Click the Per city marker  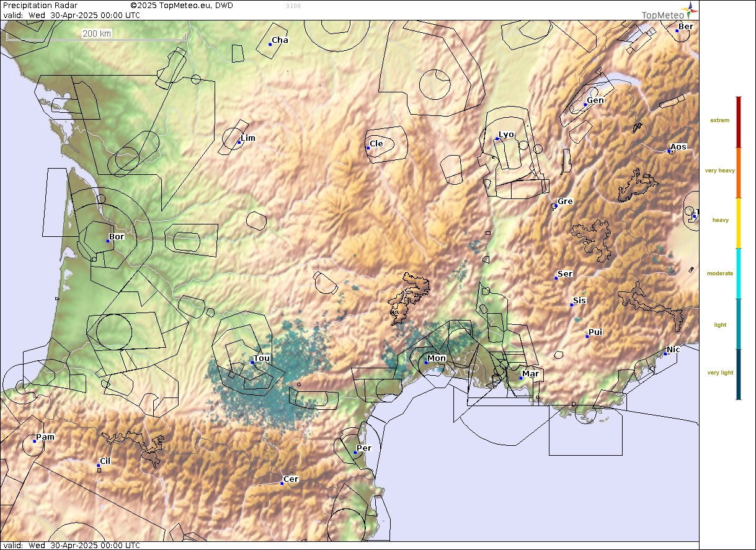pyautogui.click(x=355, y=452)
